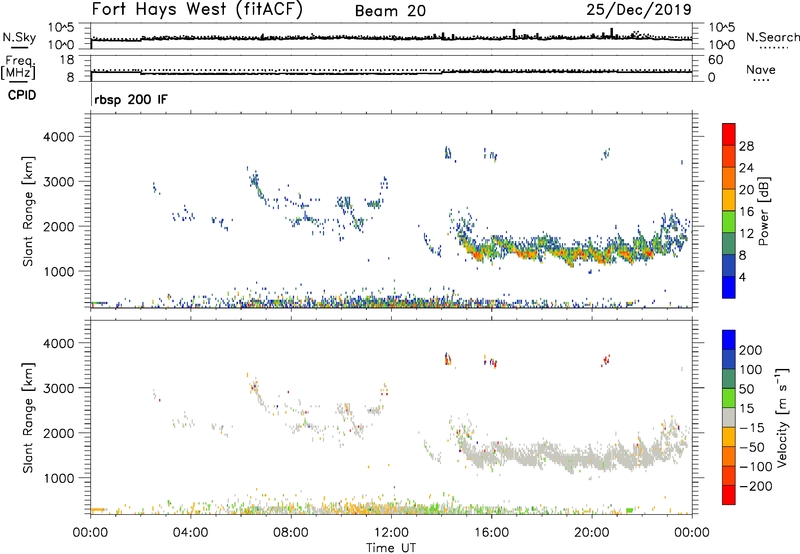Image resolution: width=800 pixels, height=554 pixels.
Task: Select the "rbsp 200 IF" control program text
Action: [x=131, y=99]
